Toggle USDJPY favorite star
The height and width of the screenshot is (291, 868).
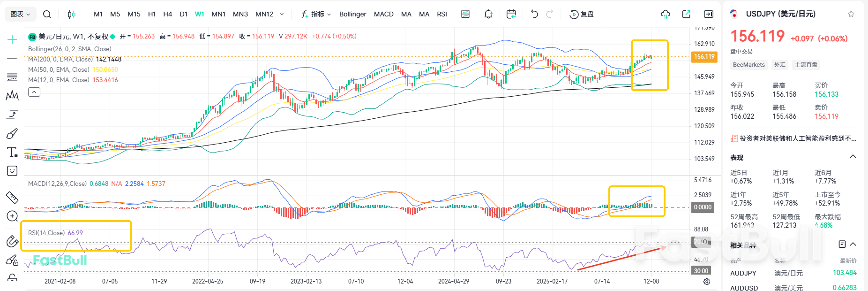(x=851, y=14)
